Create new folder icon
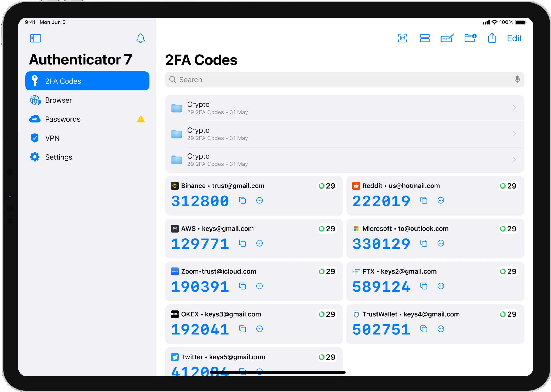This screenshot has height=392, width=551. pos(470,38)
